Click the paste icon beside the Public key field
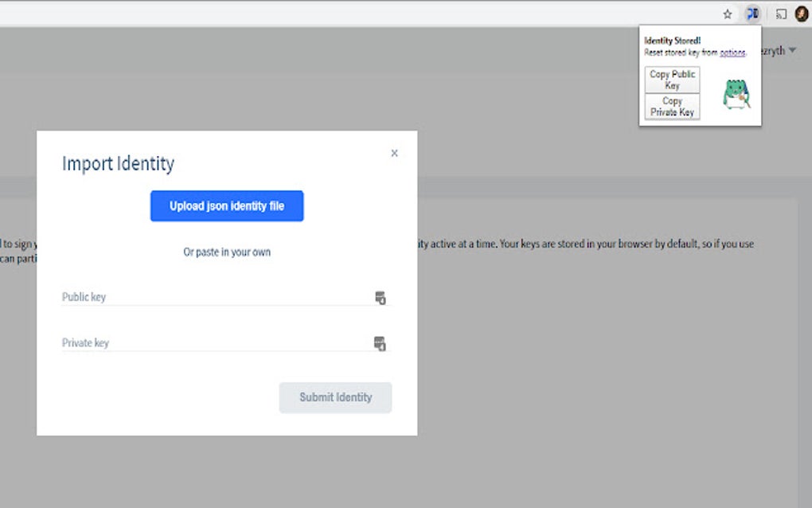 tap(380, 297)
